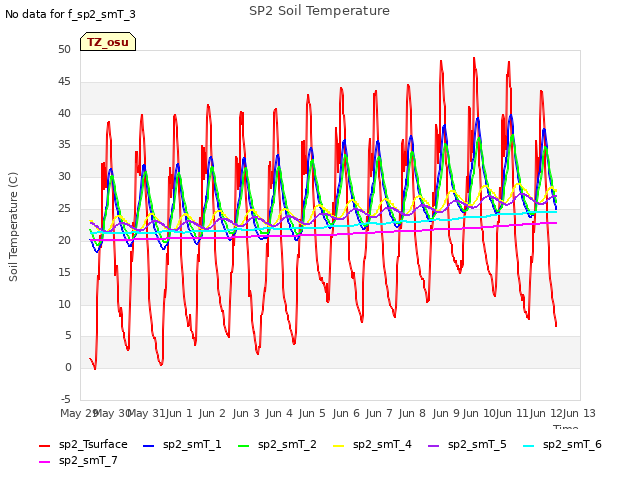The image size is (640, 480).
Task: Click the y-axis tick label 40
Action: click(x=64, y=113)
